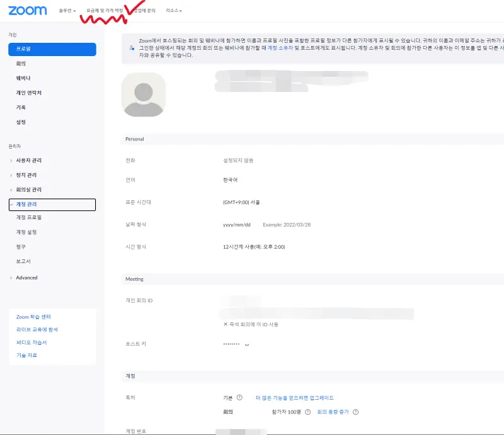The image size is (504, 435).
Task: Open 계정 설정 sub-item
Action: click(26, 232)
